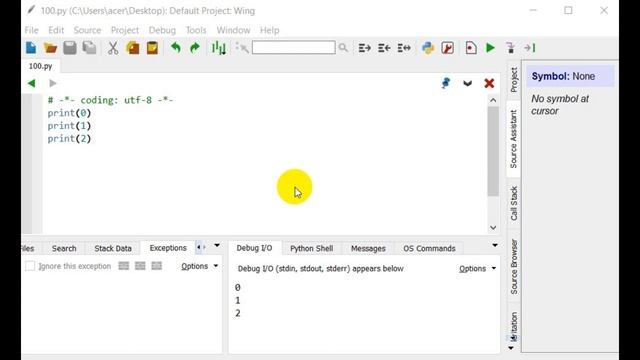Go forward in editor history with gray arrow
Image resolution: width=640 pixels, height=360 pixels.
53,83
